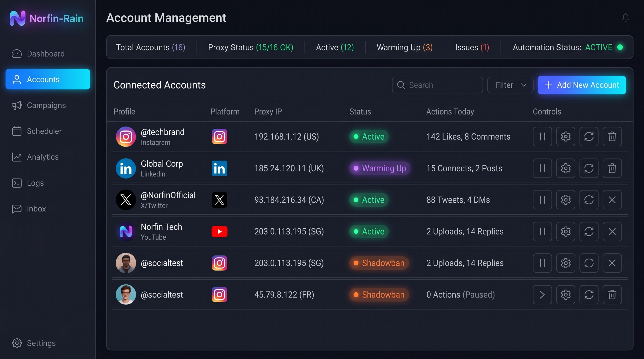Select the Accounts sidebar item
Screen dimensions: 644x359
click(48, 79)
